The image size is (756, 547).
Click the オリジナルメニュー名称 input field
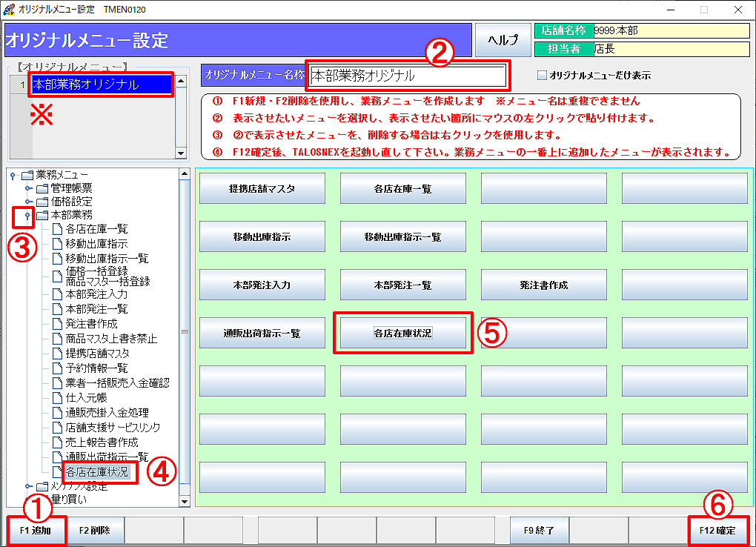[x=406, y=76]
